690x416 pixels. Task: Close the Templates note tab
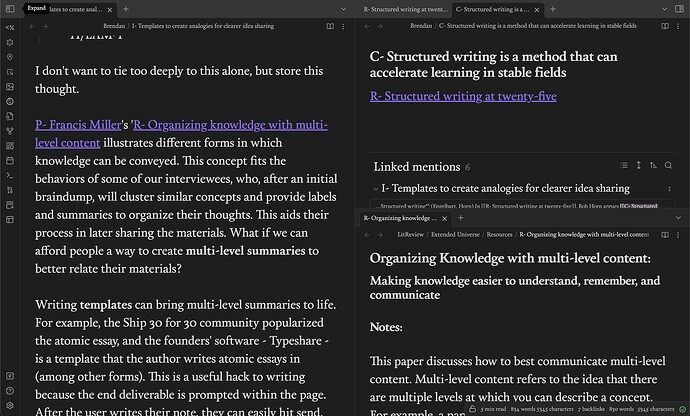tap(110, 10)
